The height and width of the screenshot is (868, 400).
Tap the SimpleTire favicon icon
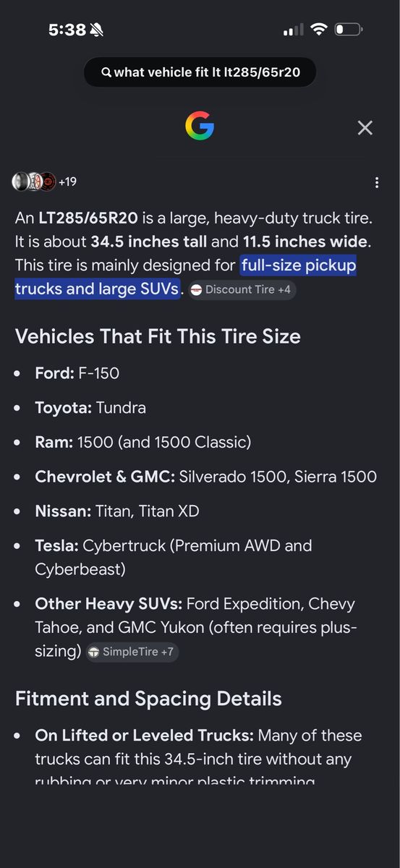click(93, 652)
